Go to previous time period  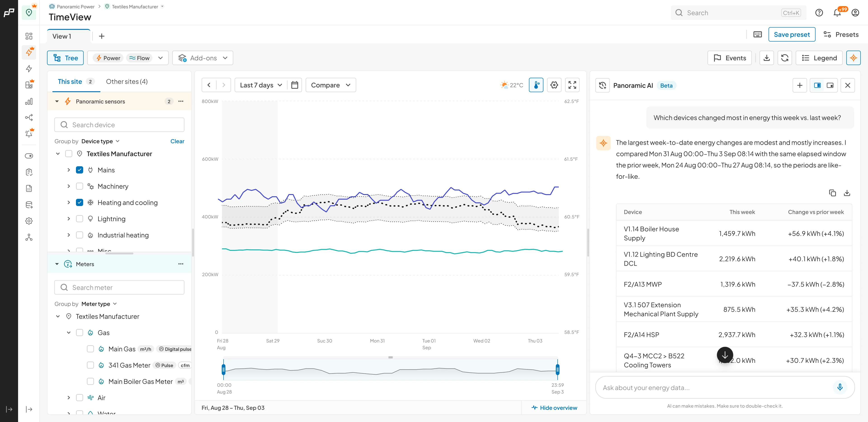click(x=209, y=85)
